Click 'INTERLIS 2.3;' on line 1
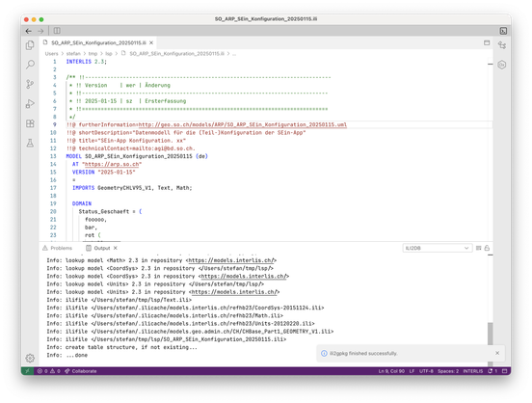532x403 pixels. [86, 62]
